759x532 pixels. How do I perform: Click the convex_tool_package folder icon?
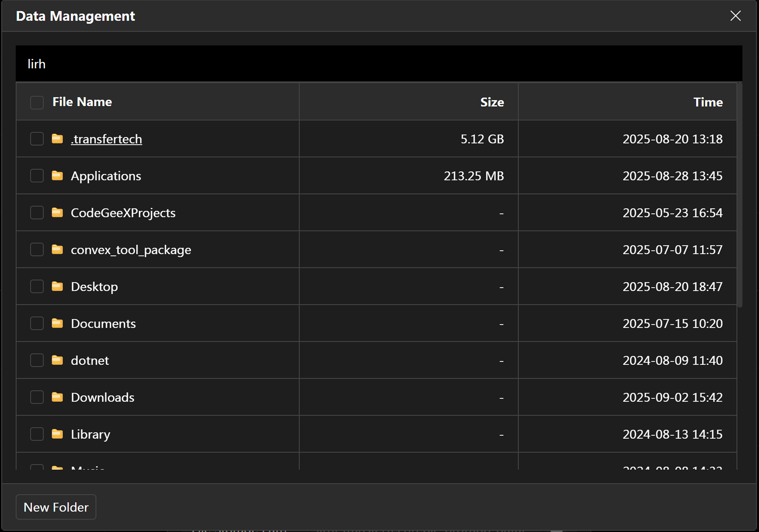57,249
